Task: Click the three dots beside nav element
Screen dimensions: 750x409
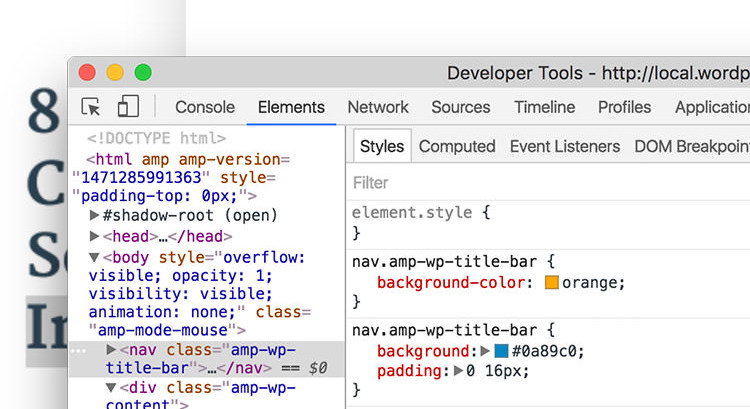Action: (78, 351)
